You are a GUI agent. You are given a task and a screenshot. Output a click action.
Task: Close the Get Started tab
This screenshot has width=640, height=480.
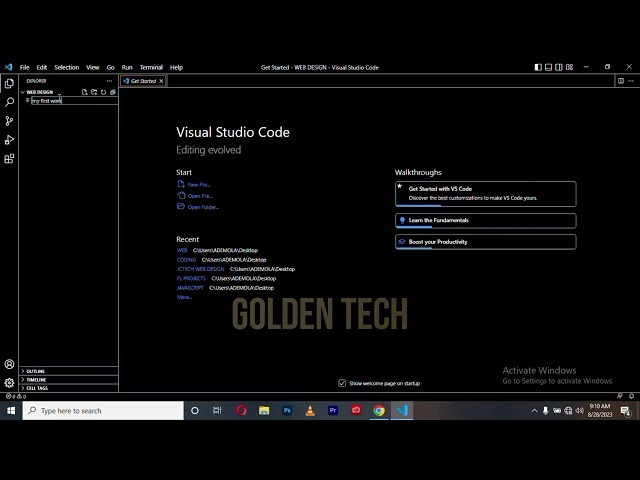tap(162, 81)
